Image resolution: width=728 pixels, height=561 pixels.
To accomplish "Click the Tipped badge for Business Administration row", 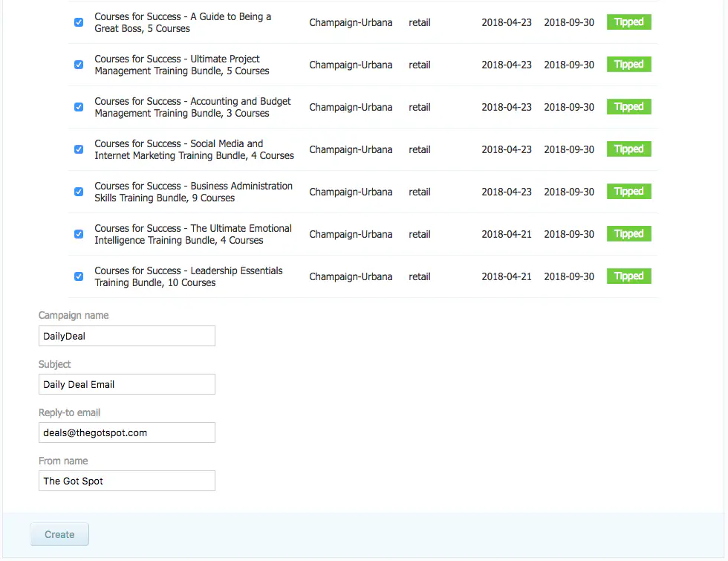I will click(628, 191).
